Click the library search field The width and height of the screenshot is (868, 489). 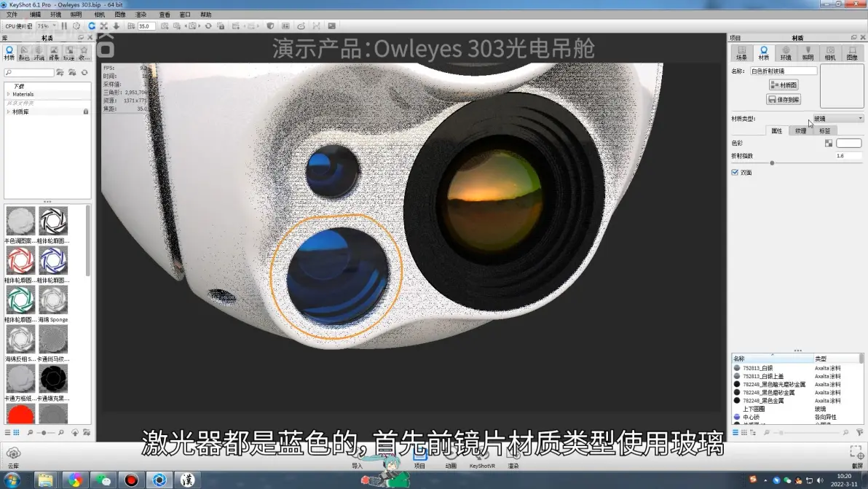[29, 73]
